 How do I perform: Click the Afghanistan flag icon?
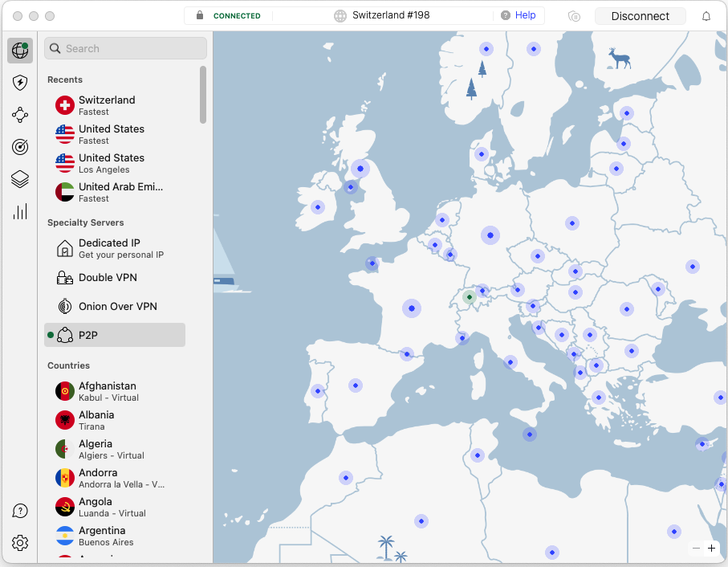[x=65, y=391]
